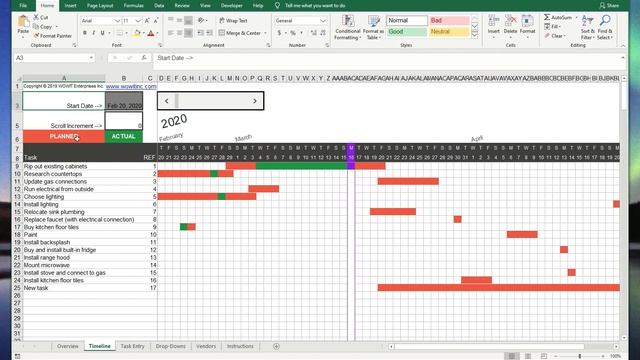Viewport: 640px width, 360px height.
Task: Open the Data ribbon tab
Action: click(159, 6)
